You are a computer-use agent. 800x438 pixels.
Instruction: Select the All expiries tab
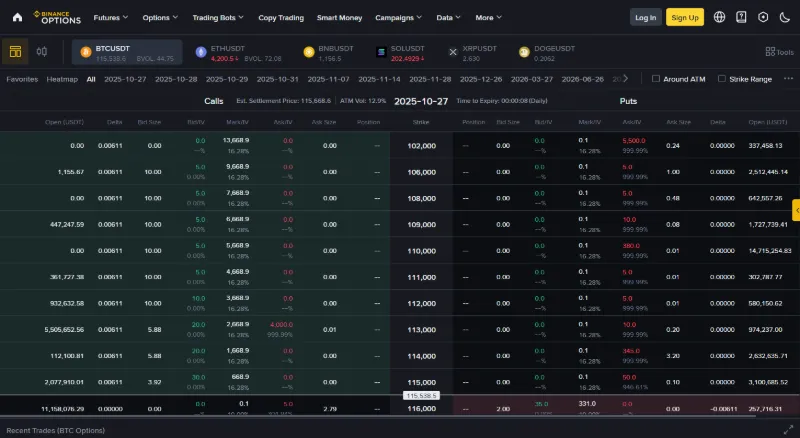(x=91, y=79)
